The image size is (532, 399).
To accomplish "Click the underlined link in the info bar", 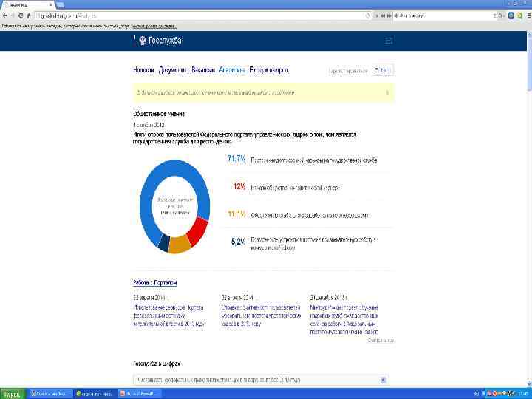I will pos(154,26).
